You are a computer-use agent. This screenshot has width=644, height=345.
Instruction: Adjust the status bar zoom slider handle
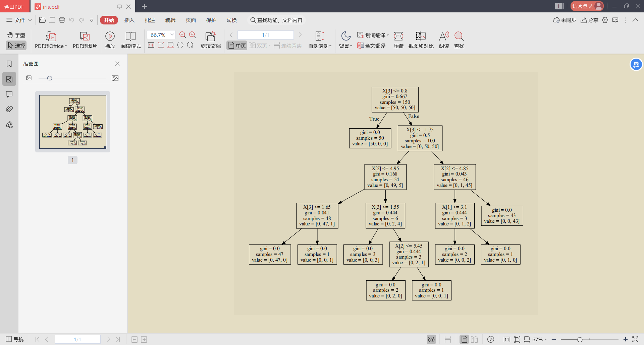point(580,339)
